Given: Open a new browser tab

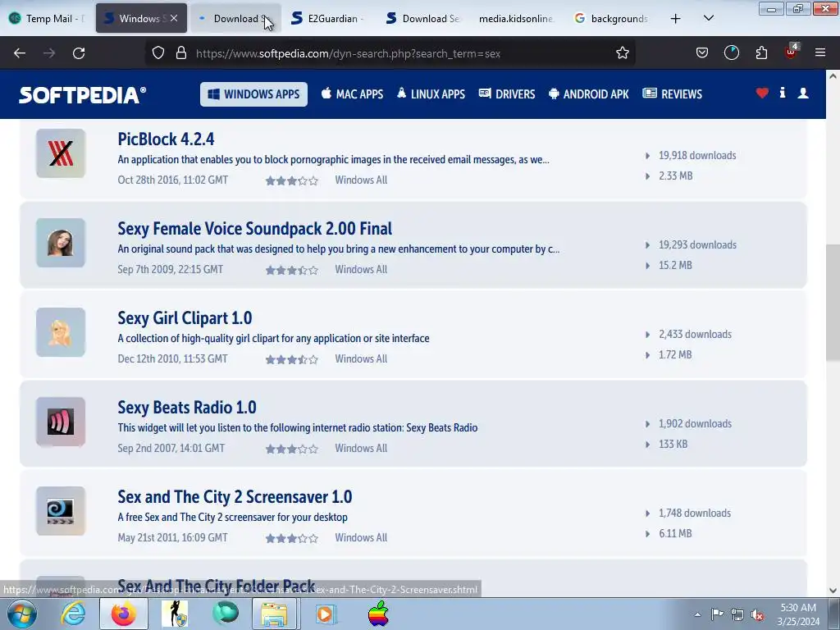Looking at the screenshot, I should pyautogui.click(x=676, y=19).
